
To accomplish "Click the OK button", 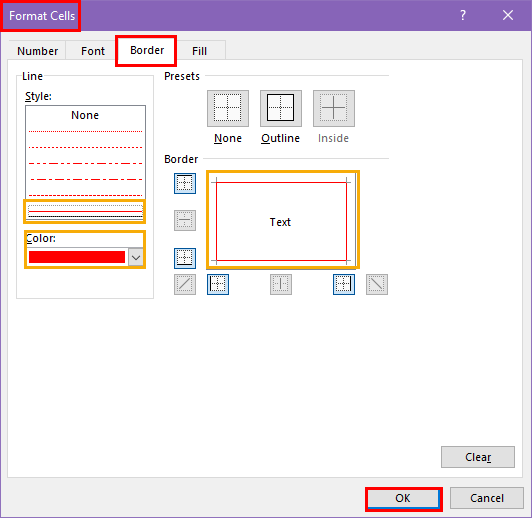I will 403,498.
